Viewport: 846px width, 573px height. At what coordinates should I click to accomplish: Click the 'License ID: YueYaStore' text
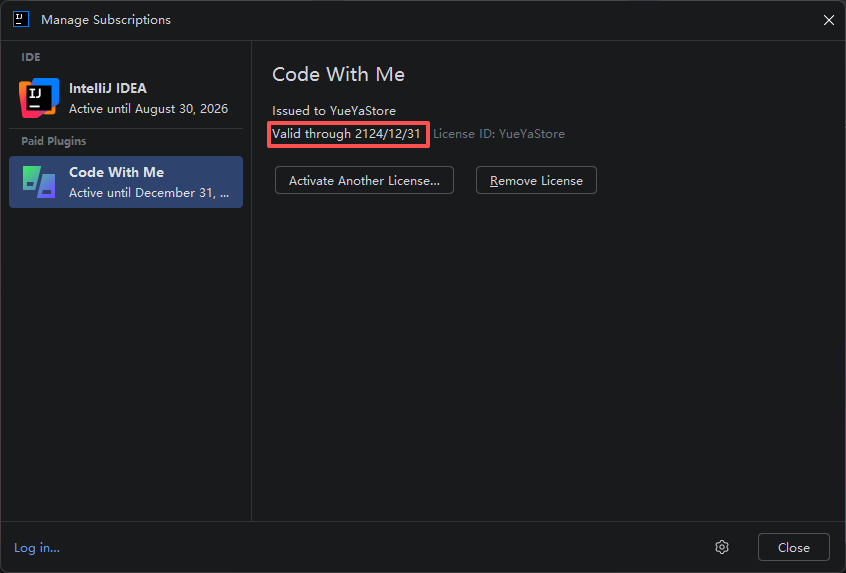pyautogui.click(x=499, y=134)
